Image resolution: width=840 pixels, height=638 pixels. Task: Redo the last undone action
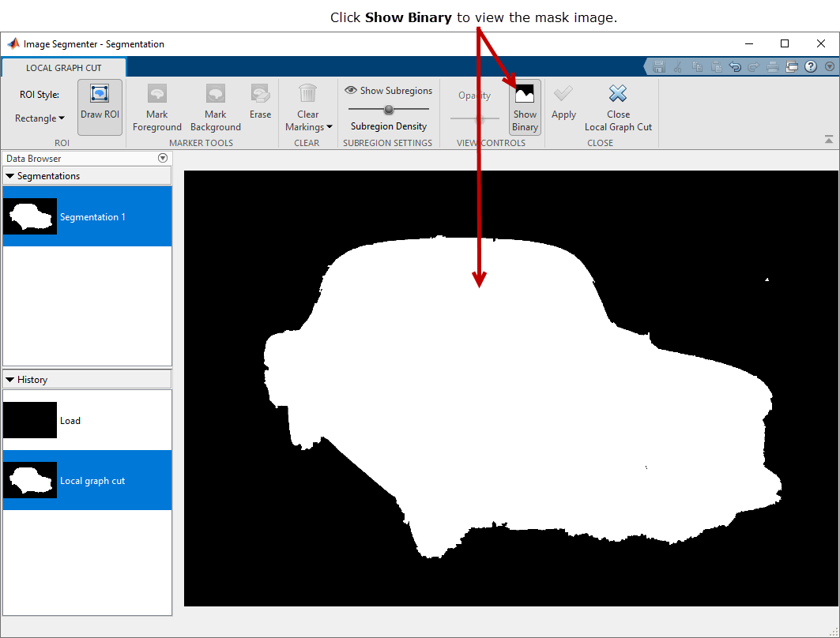(753, 67)
